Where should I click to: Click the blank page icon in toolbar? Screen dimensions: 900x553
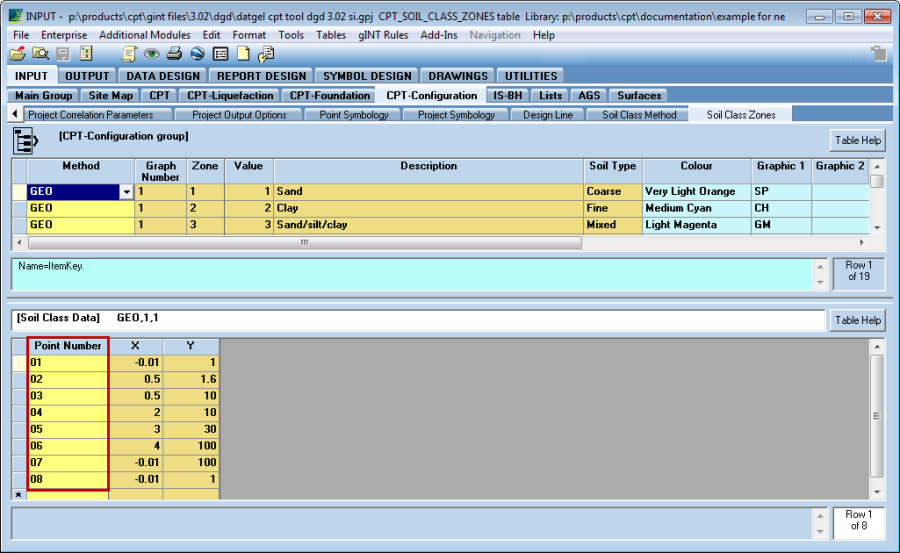[243, 54]
